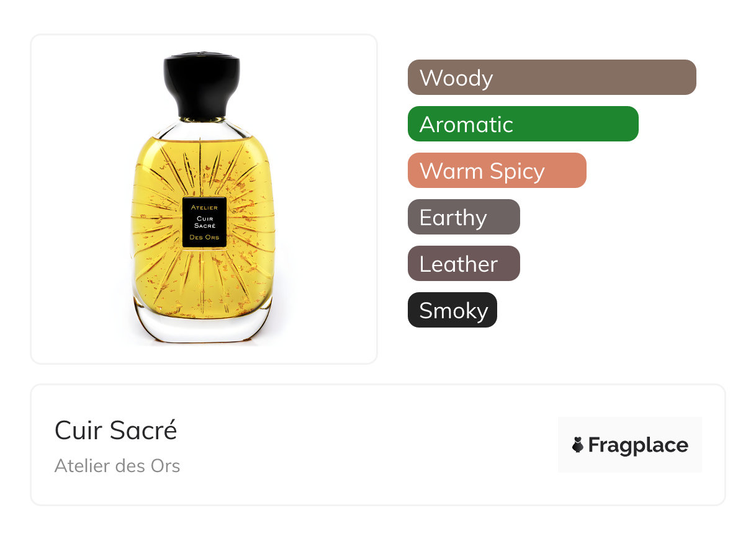Click the black cap of the perfume bottle
Screen dimensions: 756x536
202,86
